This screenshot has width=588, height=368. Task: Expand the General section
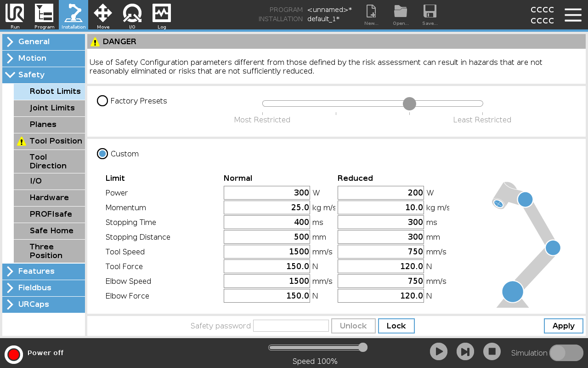tap(44, 41)
